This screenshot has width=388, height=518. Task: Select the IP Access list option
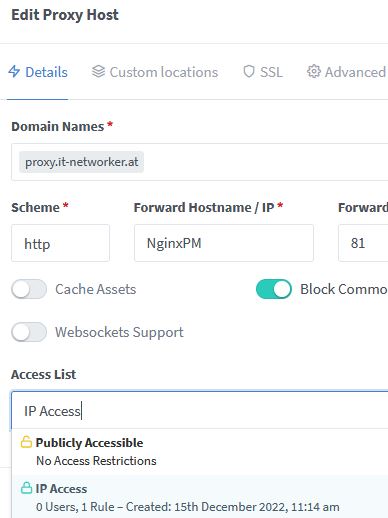coord(200,497)
